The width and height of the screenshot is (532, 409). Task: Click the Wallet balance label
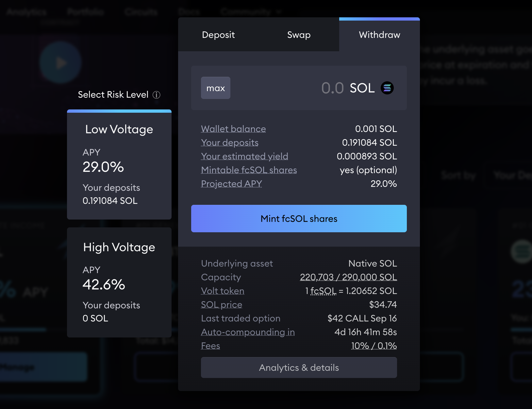(233, 129)
